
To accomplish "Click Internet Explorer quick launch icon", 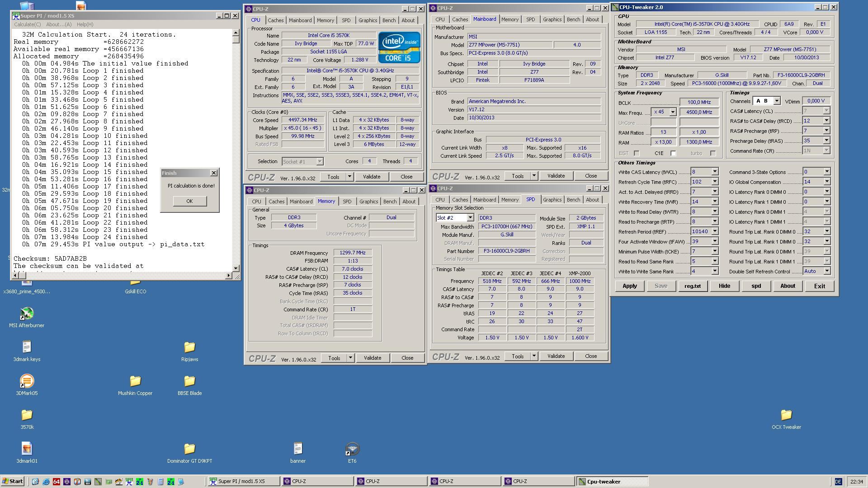I will (x=46, y=482).
